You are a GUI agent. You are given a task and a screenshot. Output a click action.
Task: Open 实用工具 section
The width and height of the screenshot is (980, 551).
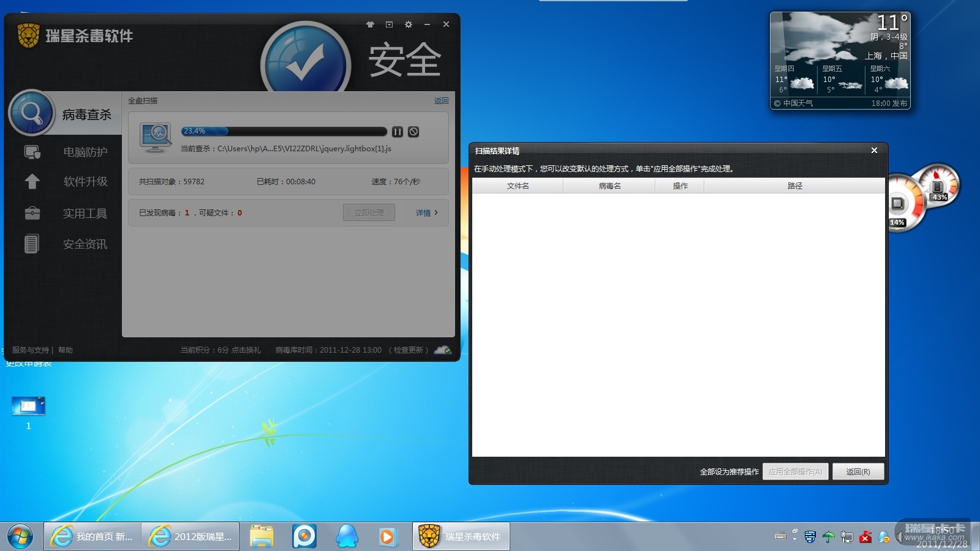(x=85, y=213)
